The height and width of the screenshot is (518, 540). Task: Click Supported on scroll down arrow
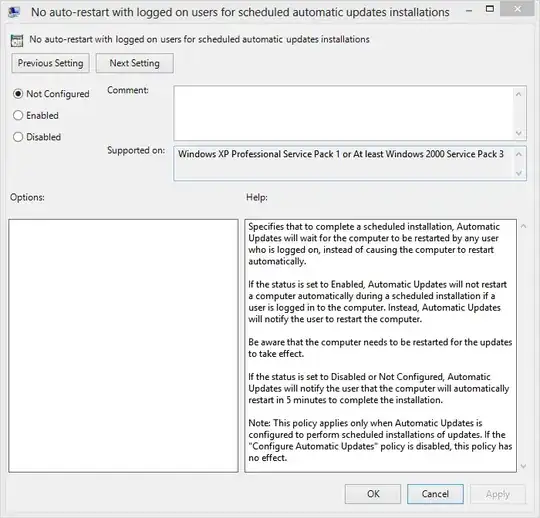tap(519, 173)
